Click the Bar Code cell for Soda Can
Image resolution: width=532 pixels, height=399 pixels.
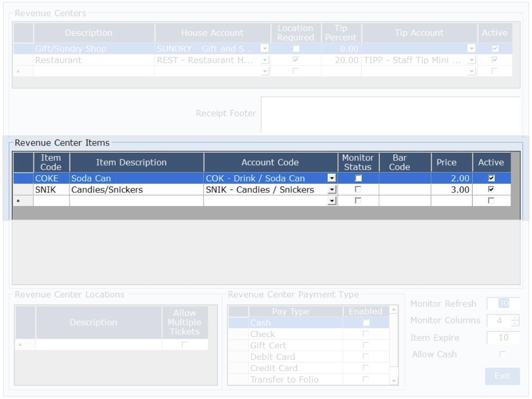tap(405, 178)
